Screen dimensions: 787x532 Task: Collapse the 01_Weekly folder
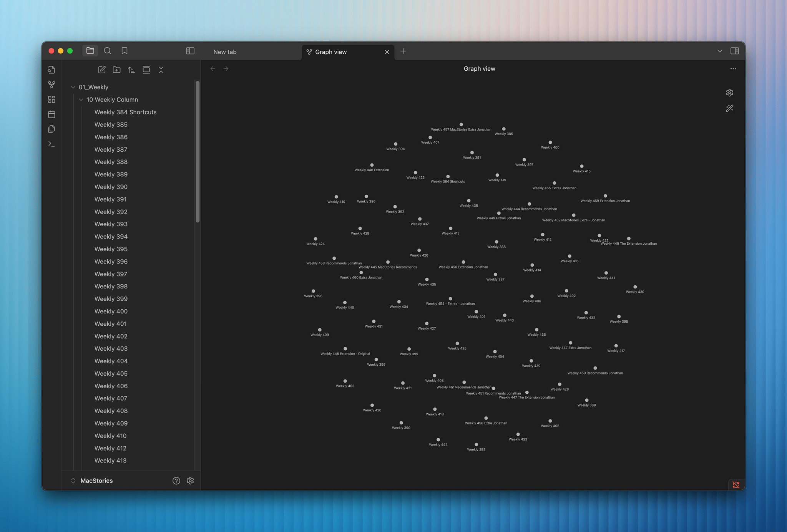click(x=73, y=87)
